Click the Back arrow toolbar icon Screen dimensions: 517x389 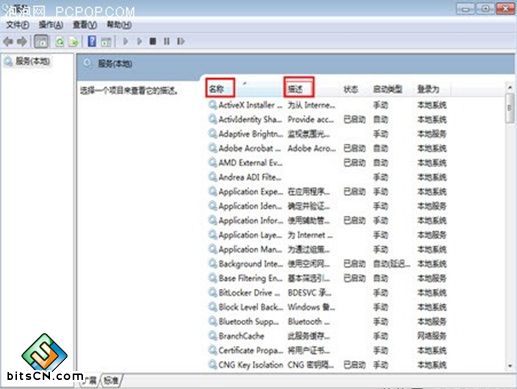[8, 42]
